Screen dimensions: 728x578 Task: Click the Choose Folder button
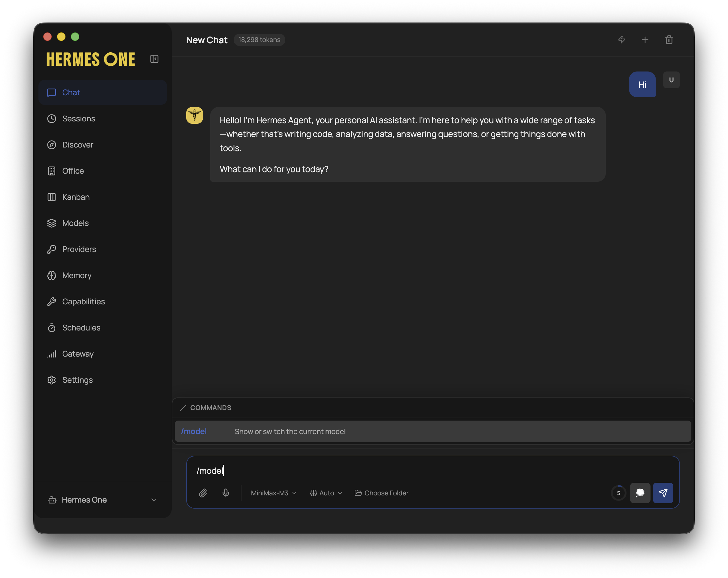pyautogui.click(x=381, y=493)
